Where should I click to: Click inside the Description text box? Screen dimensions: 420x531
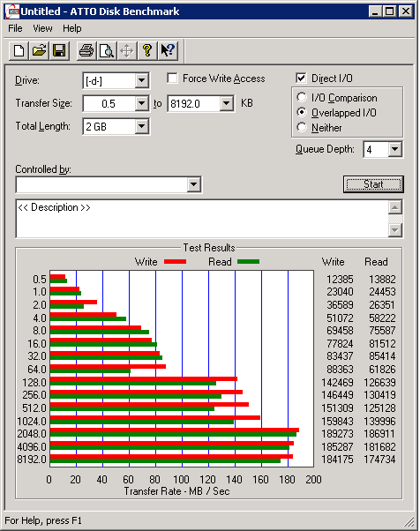(202, 219)
